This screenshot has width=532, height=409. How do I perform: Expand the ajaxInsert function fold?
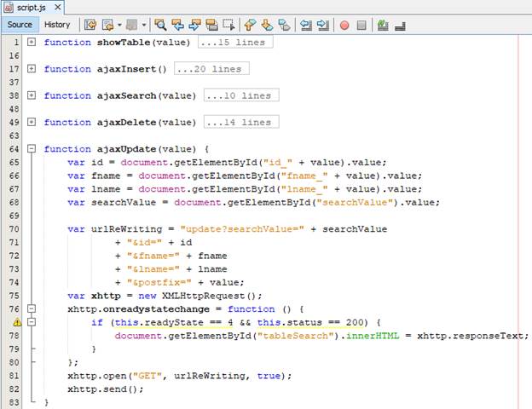(x=32, y=69)
